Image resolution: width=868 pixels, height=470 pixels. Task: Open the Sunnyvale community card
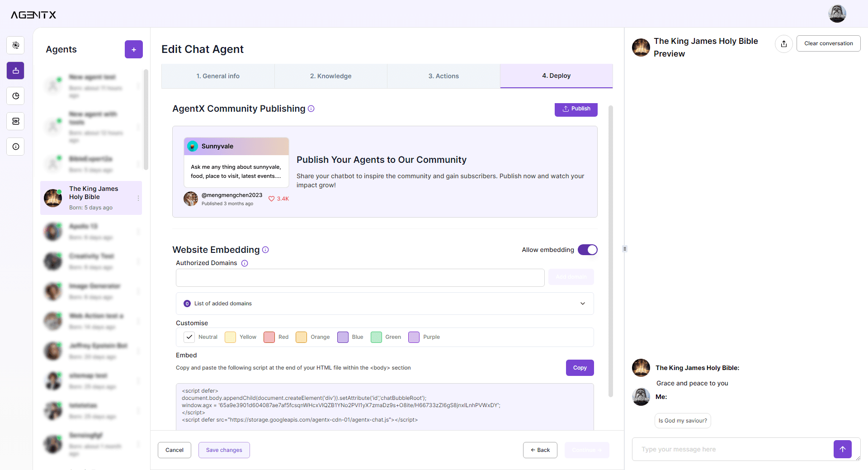(x=236, y=162)
